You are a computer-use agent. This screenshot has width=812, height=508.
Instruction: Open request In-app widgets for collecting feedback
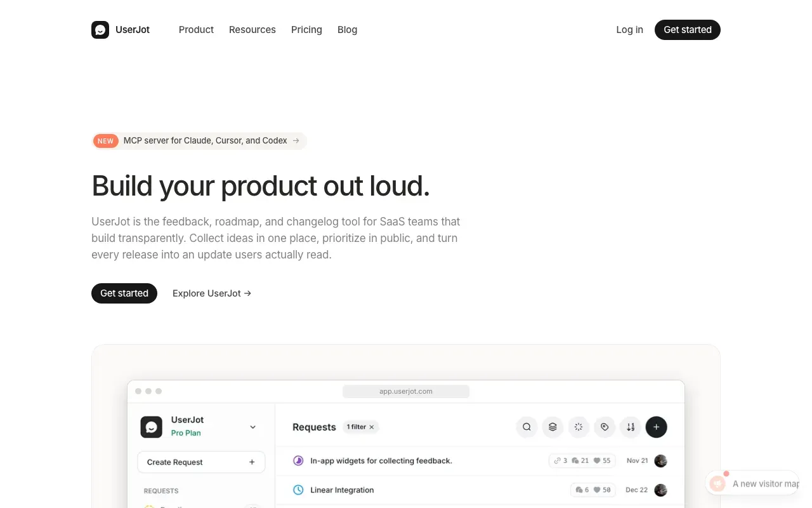coord(381,461)
